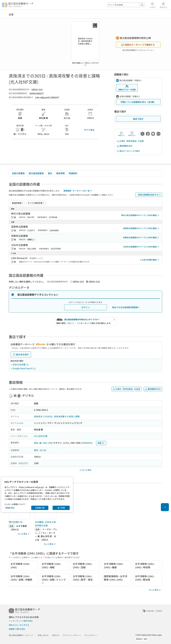Click the question mark under the cover
Viewport: 171px width, 644px height.
click(x=85, y=65)
